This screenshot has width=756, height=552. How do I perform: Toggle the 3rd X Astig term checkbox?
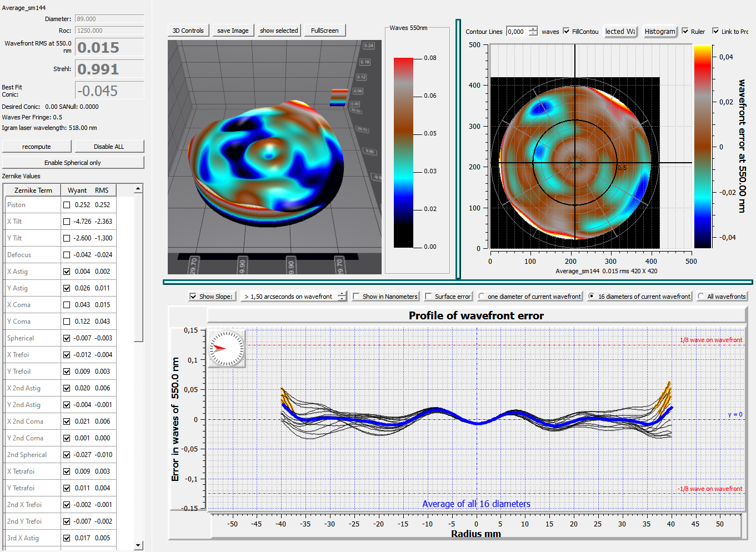click(67, 538)
